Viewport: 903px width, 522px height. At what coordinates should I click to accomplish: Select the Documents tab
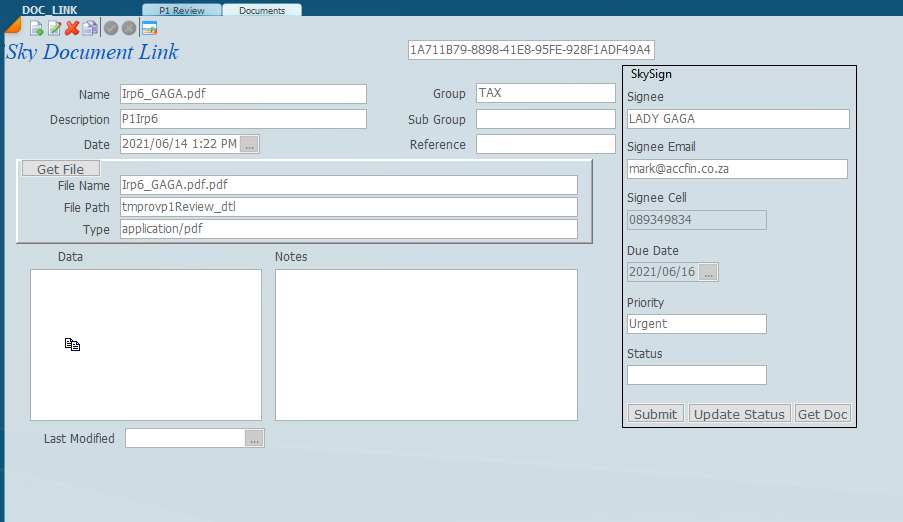click(262, 10)
